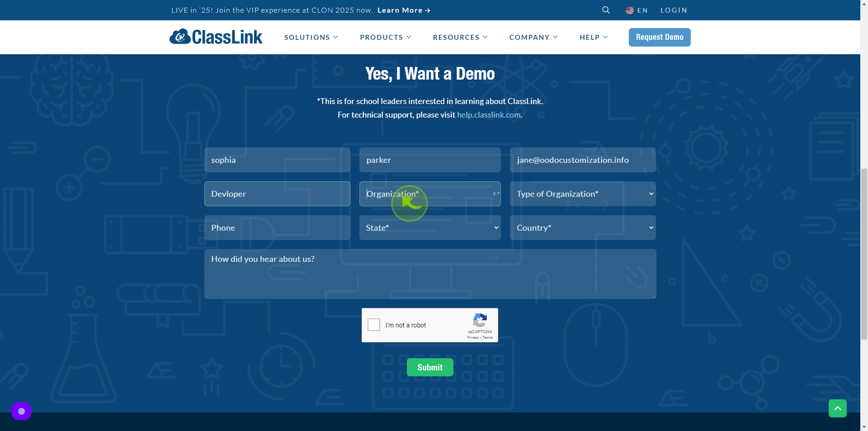This screenshot has width=868, height=431.
Task: Focus the Phone input field
Action: tap(277, 227)
